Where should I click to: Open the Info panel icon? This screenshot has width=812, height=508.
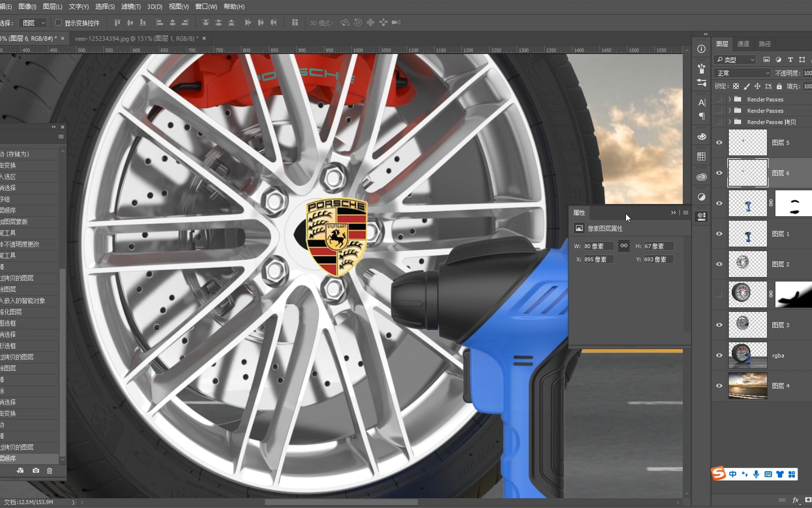click(x=701, y=49)
